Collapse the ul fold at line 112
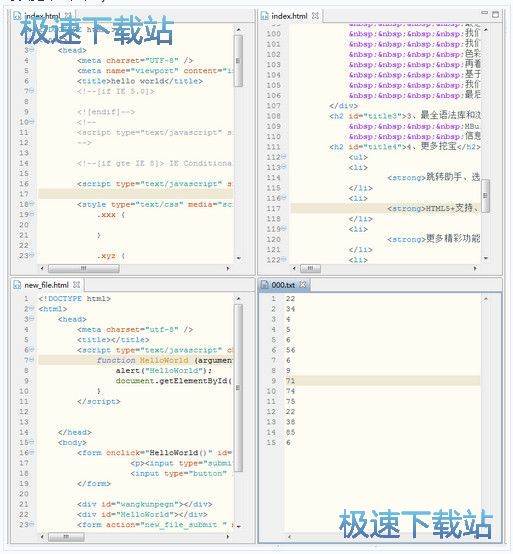This screenshot has width=513, height=554. (x=284, y=156)
